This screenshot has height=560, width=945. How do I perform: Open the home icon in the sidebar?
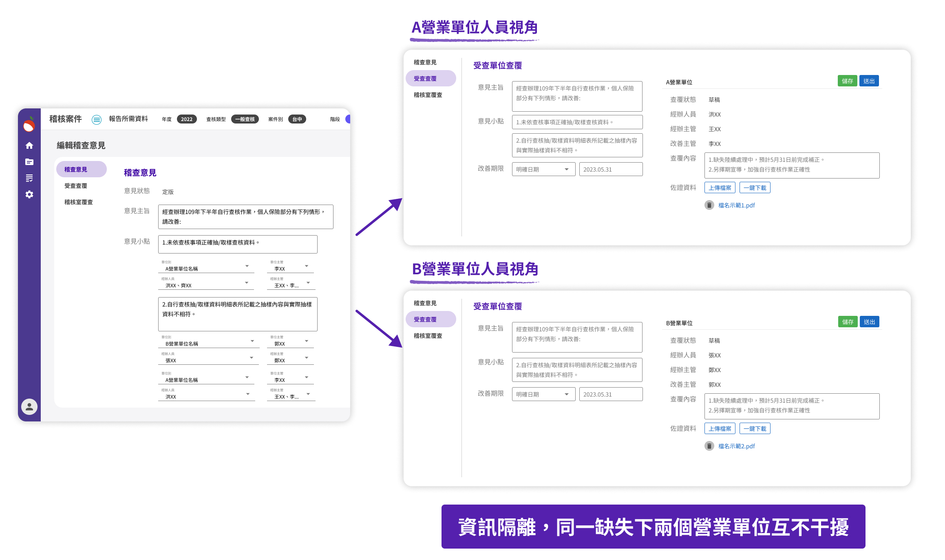pos(29,146)
